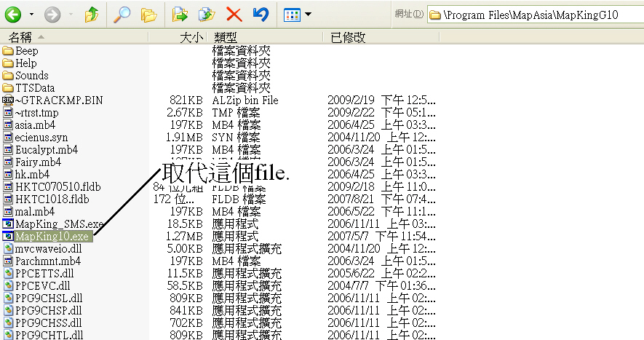This screenshot has width=644, height=340.
Task: Click the file name PPG9CHSL.dll
Action: tap(49, 298)
